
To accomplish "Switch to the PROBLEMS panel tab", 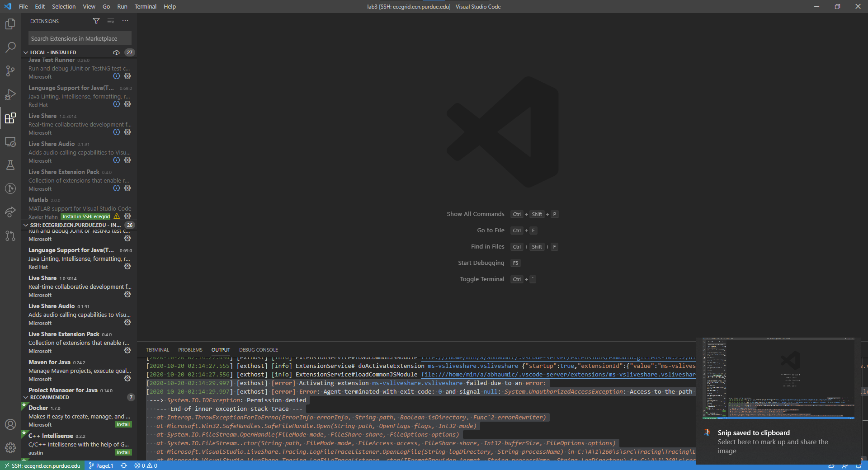I will point(190,350).
